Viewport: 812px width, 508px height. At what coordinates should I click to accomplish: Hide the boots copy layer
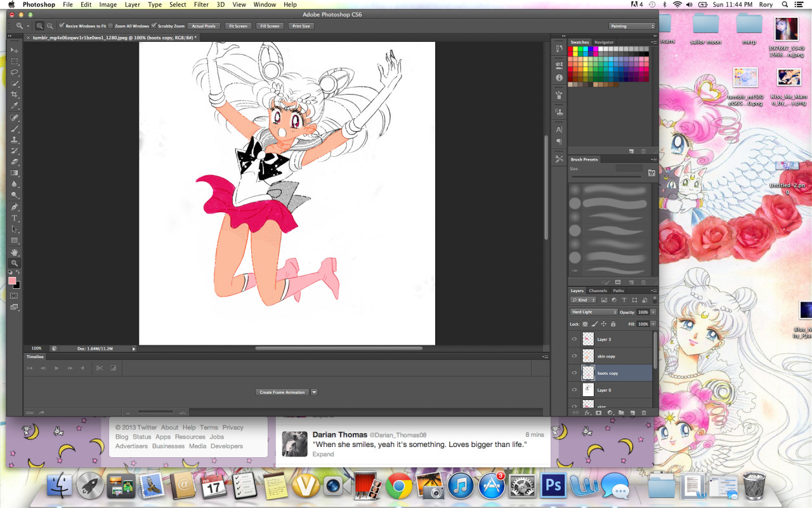tap(574, 373)
